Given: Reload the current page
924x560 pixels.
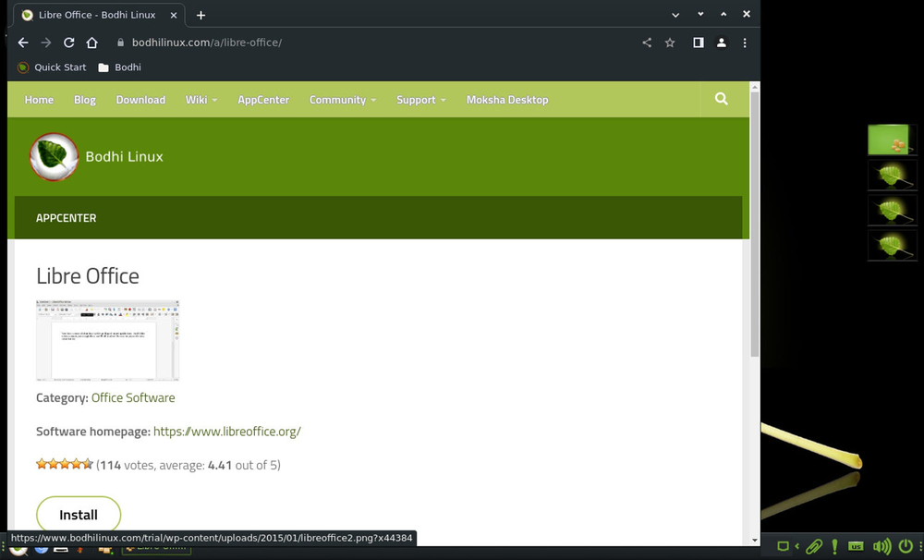Looking at the screenshot, I should click(68, 43).
